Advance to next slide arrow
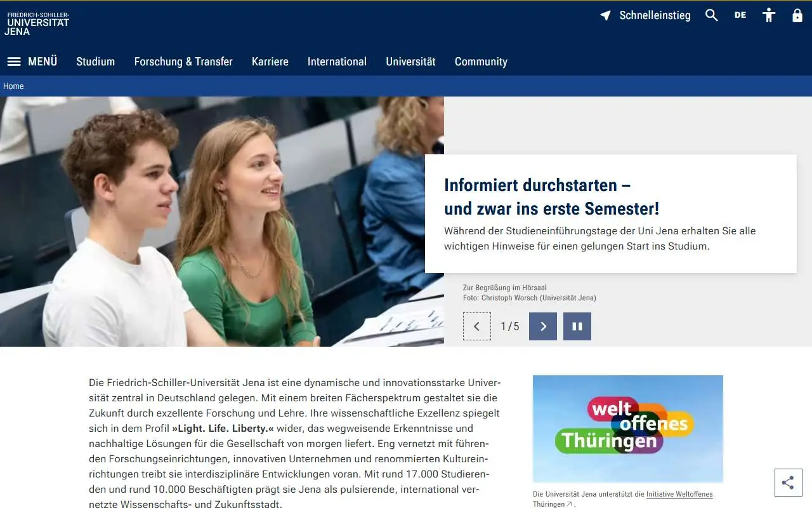Image resolution: width=812 pixels, height=508 pixels. click(543, 326)
